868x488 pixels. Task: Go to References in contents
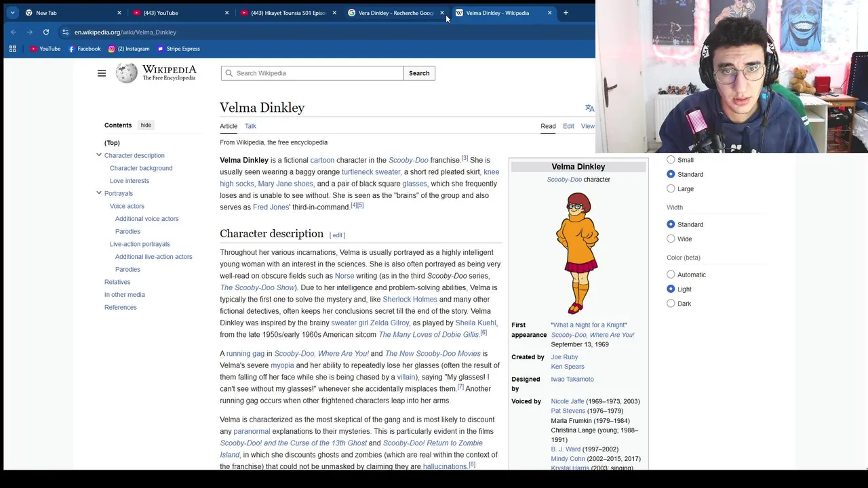(121, 308)
